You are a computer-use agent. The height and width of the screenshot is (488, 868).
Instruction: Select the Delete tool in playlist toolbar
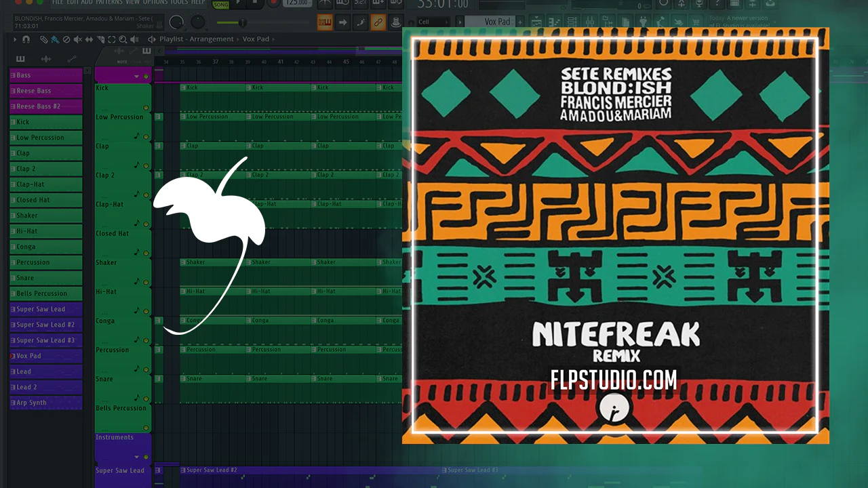(66, 39)
